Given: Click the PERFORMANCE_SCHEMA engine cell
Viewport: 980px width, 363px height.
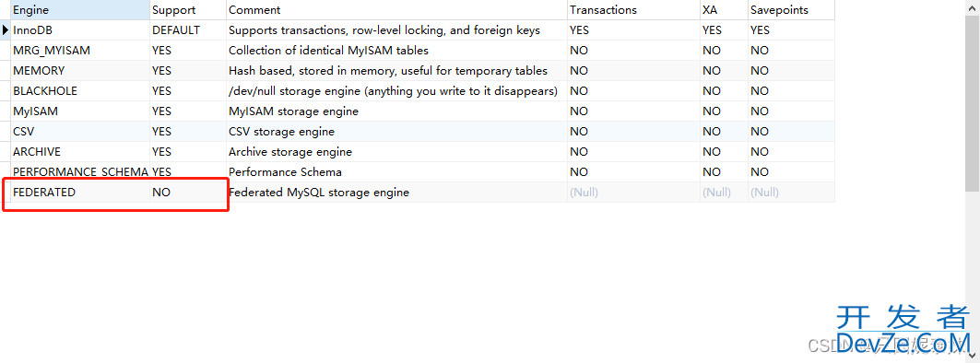Looking at the screenshot, I should pyautogui.click(x=80, y=171).
